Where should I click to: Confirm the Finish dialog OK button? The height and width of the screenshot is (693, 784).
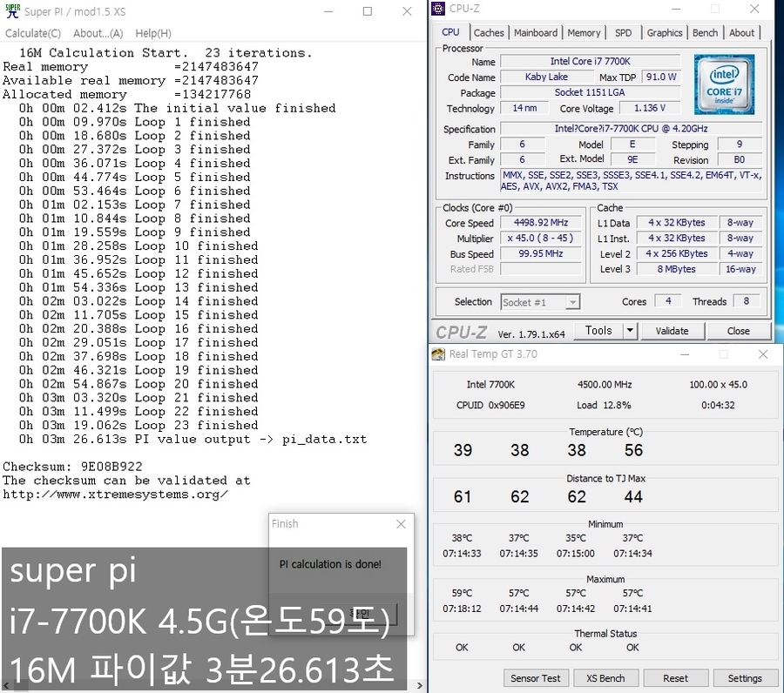[x=360, y=614]
